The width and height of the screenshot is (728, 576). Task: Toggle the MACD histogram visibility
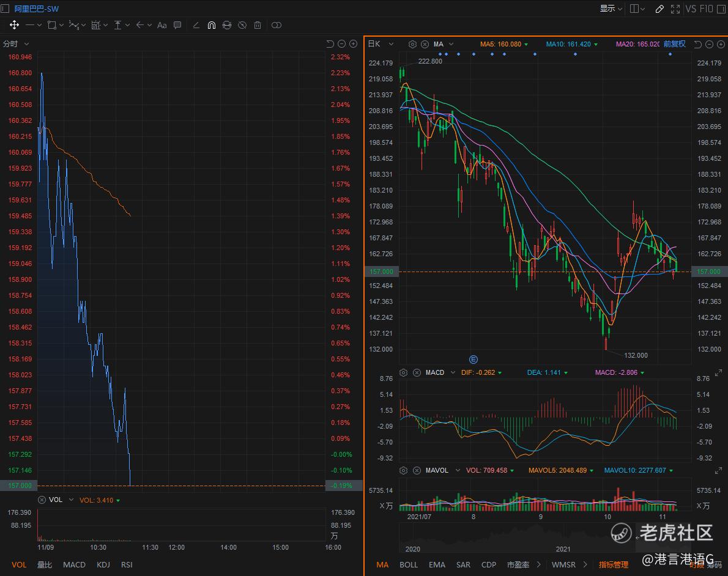[x=620, y=373]
